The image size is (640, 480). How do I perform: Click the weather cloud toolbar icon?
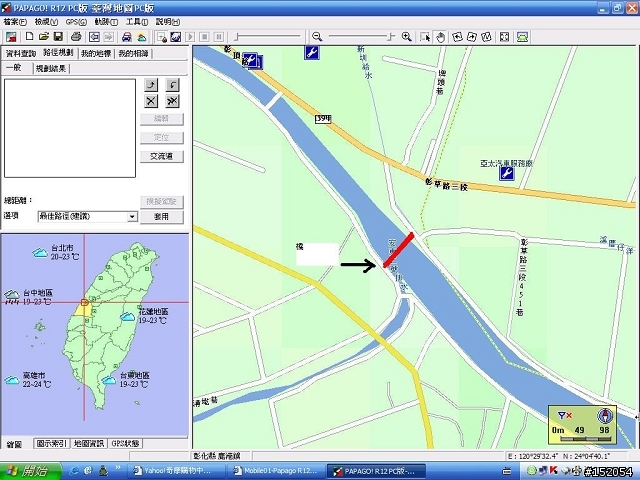point(142,37)
